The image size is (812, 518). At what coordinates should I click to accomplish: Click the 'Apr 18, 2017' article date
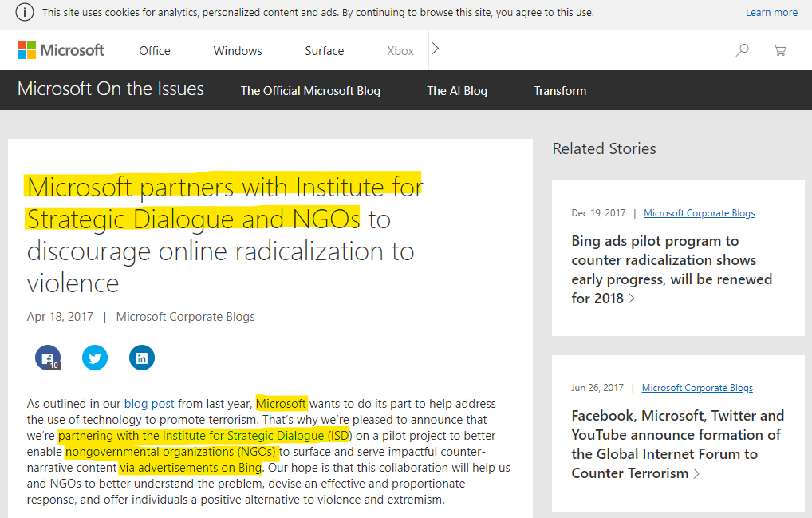pyautogui.click(x=60, y=317)
